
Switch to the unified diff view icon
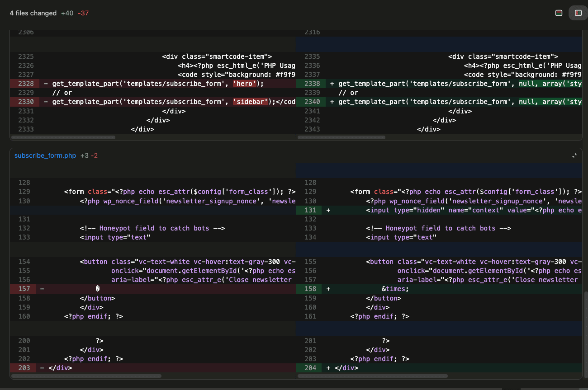click(559, 13)
